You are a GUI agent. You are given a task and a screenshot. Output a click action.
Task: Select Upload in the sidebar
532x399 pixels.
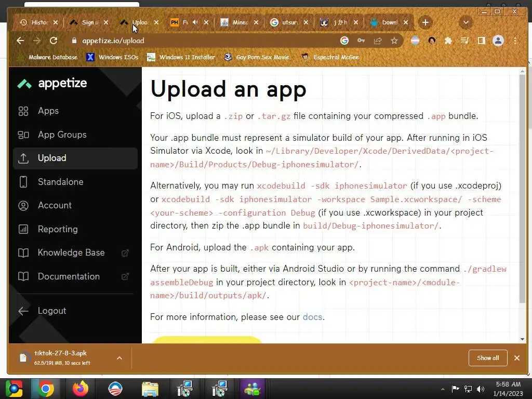coord(75,158)
